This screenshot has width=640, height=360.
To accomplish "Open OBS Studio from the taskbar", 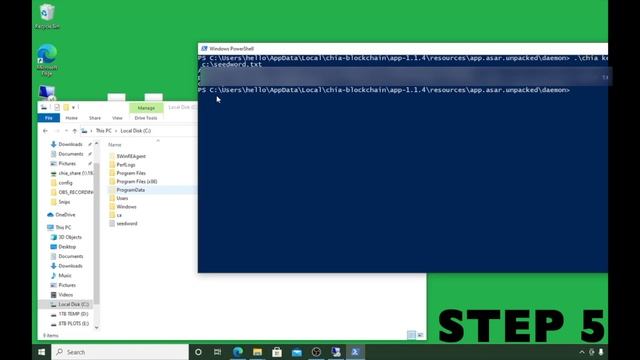I will click(316, 352).
